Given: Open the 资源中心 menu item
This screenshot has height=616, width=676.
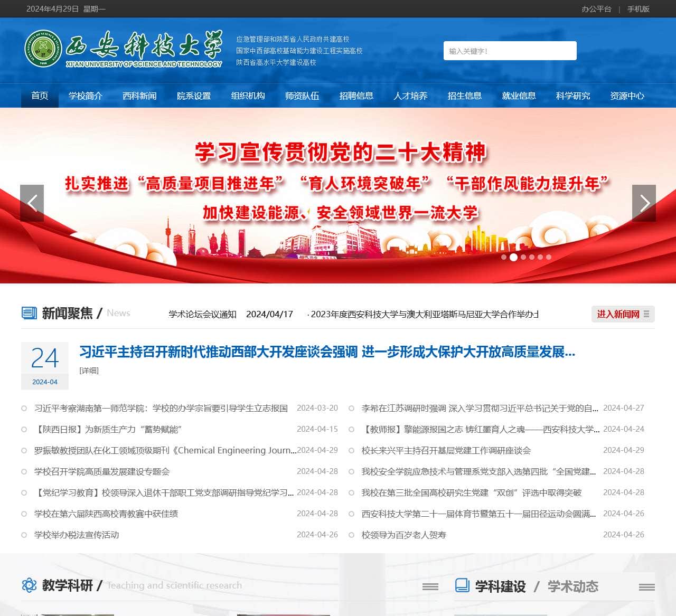Looking at the screenshot, I should click(x=627, y=96).
